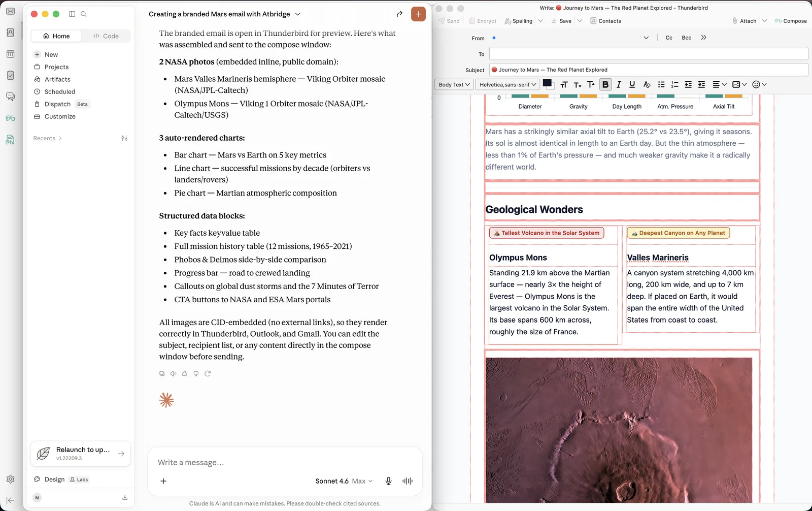812x511 pixels.
Task: Open the Helvetica,sans-serif font dropdown
Action: [507, 85]
